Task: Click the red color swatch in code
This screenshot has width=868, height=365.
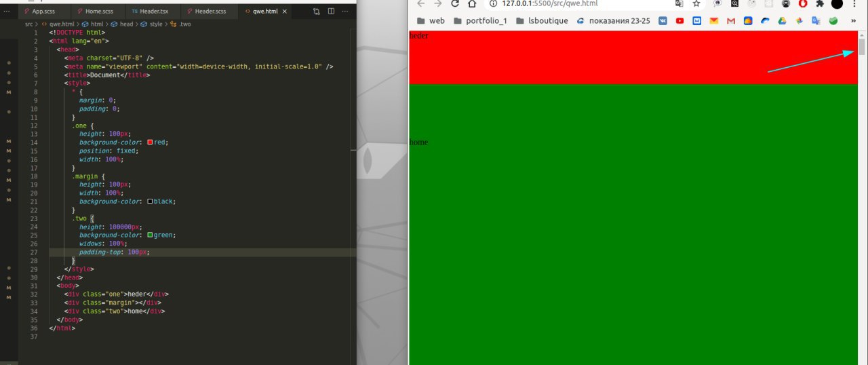Action: [150, 142]
